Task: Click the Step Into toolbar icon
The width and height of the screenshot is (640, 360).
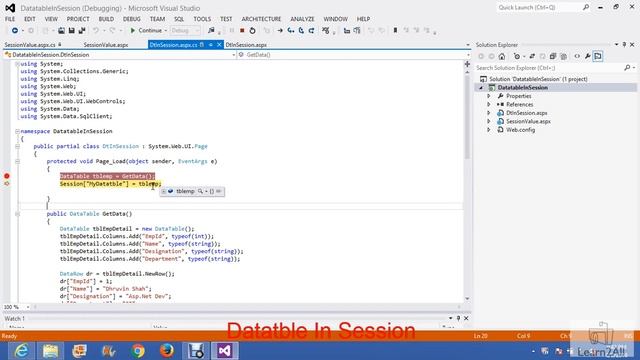Action: click(x=291, y=31)
